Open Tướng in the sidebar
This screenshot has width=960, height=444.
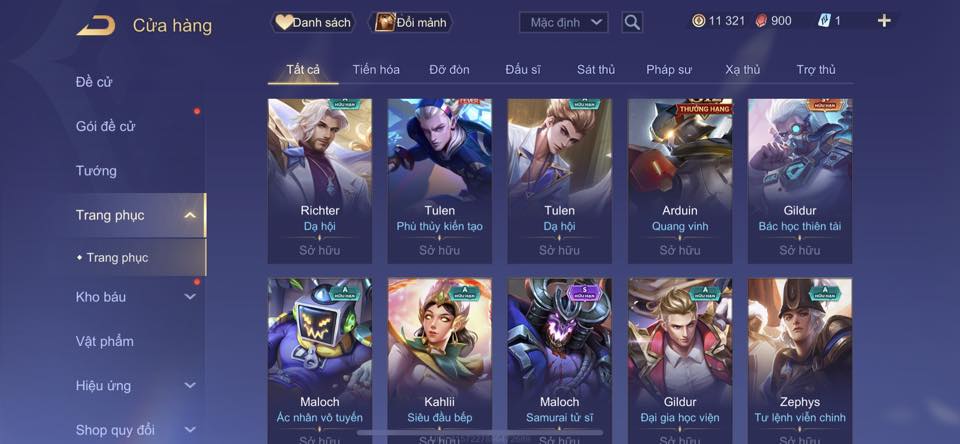(x=96, y=171)
